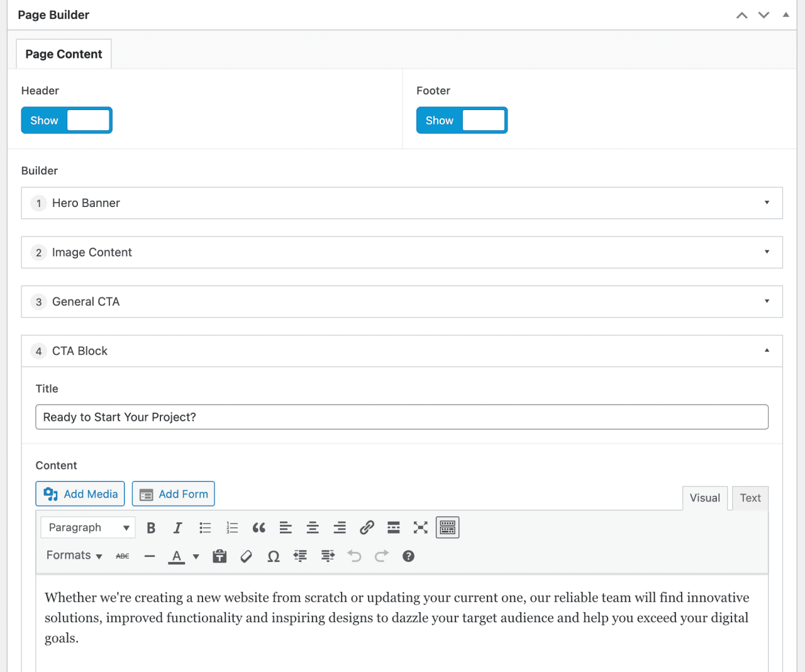Open the Paragraph format dropdown
This screenshot has height=672, width=805.
(88, 528)
